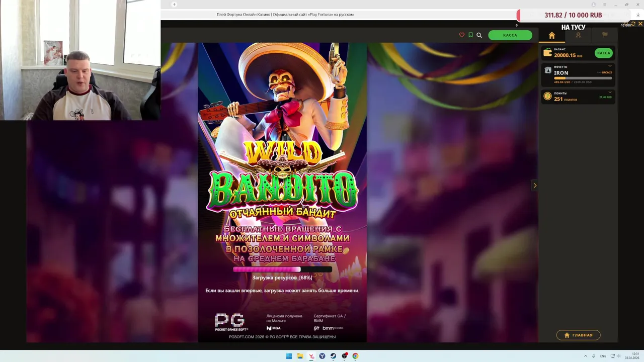Viewport: 644px width, 362px height.
Task: Click the PG Pocket Games Soft logo
Action: (230, 322)
